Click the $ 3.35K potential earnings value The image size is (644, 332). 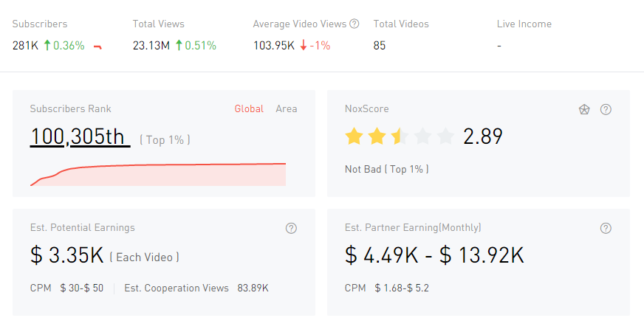pyautogui.click(x=67, y=255)
